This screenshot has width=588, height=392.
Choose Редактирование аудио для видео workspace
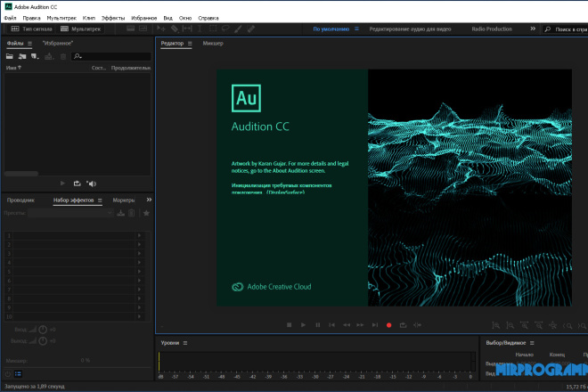pyautogui.click(x=410, y=29)
